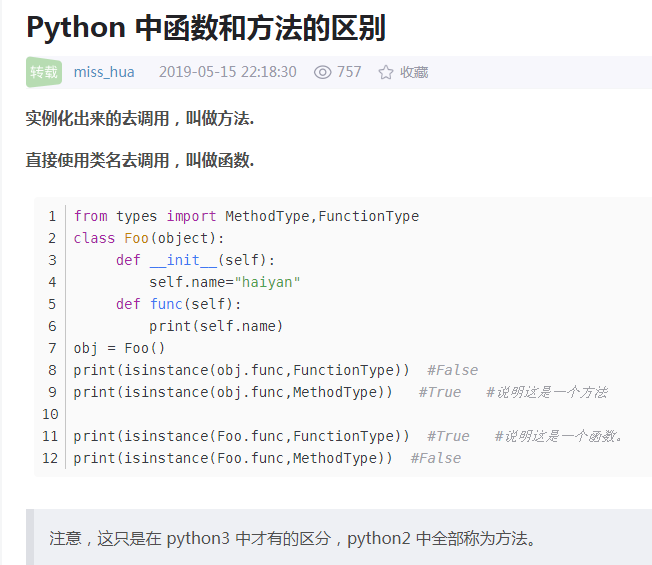This screenshot has width=652, height=565.
Task: Click the 收藏 label to bookmark the article
Action: [414, 72]
